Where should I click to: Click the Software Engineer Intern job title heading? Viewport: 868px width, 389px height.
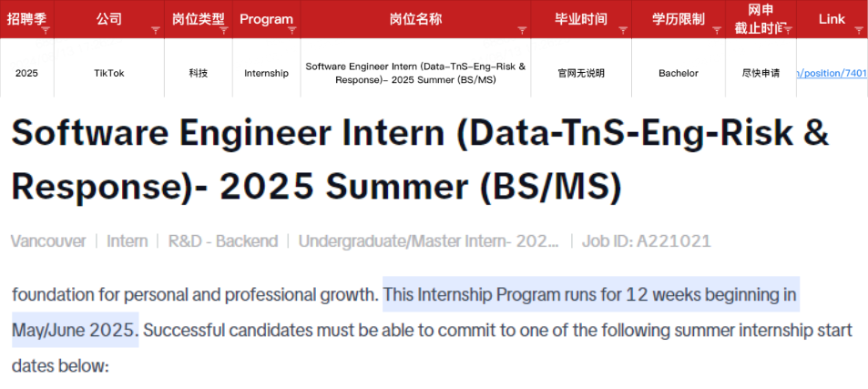420,161
